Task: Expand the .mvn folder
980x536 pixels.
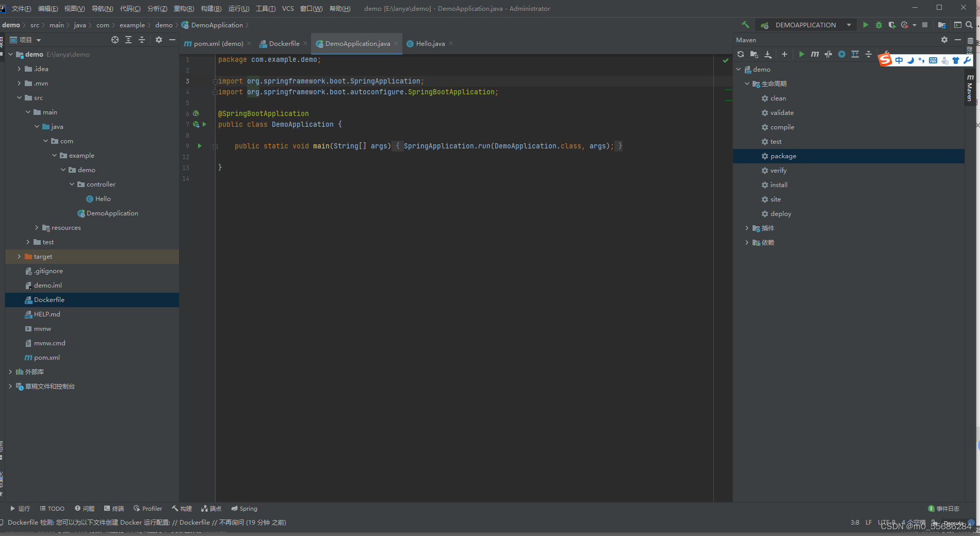Action: click(x=19, y=83)
